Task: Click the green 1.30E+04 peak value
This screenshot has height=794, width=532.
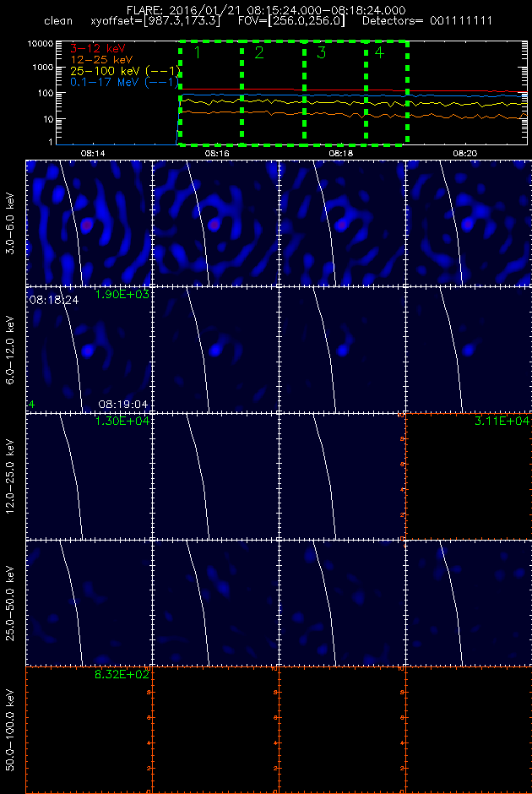Action: (122, 421)
